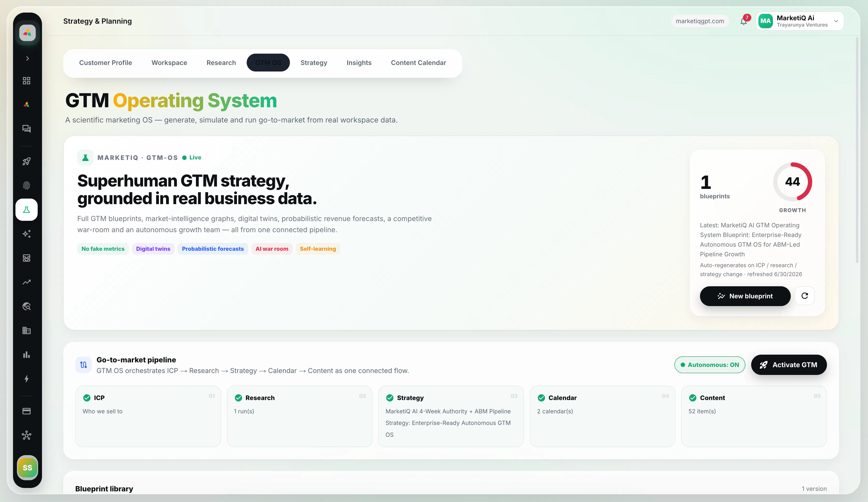This screenshot has width=868, height=502.
Task: Open the trending-up arrow sidebar icon
Action: click(27, 282)
